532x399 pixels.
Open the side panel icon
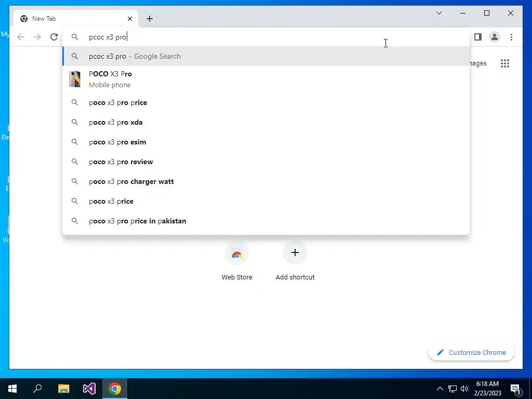tap(478, 37)
